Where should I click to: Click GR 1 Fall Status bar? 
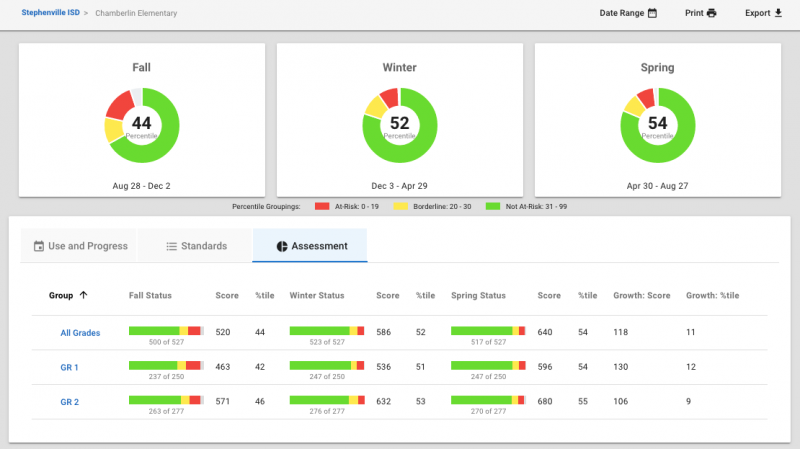click(166, 365)
